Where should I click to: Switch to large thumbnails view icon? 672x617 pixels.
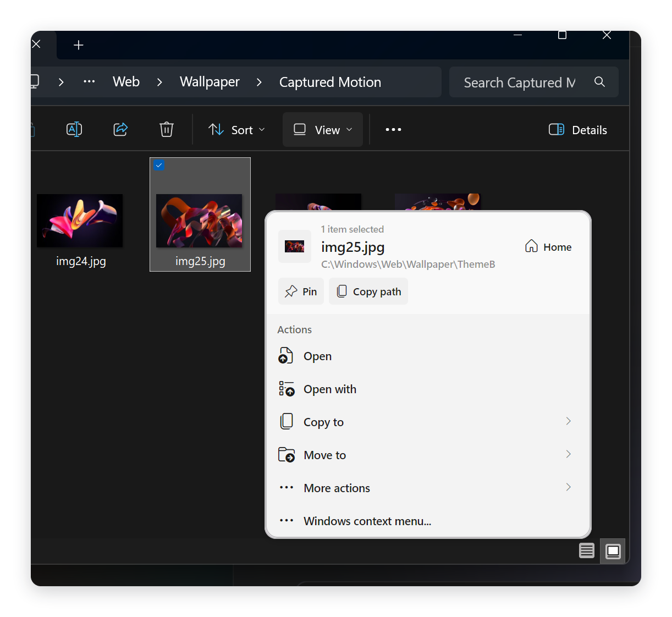coord(613,551)
